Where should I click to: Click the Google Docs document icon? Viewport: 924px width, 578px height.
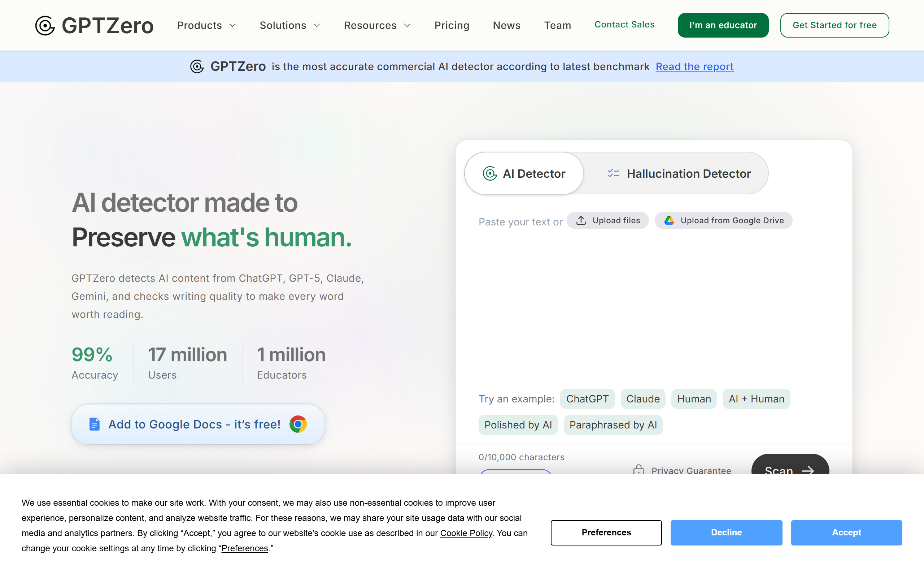(94, 424)
